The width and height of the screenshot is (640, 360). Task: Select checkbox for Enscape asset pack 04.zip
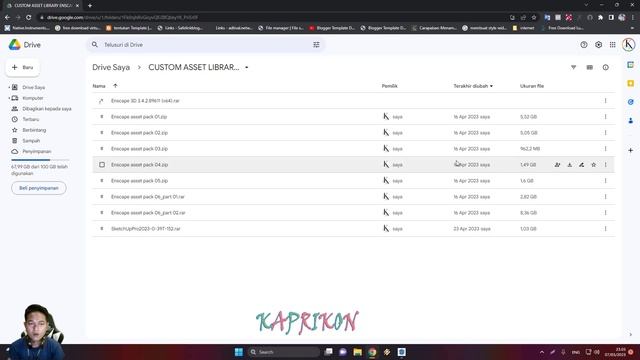[x=102, y=164]
